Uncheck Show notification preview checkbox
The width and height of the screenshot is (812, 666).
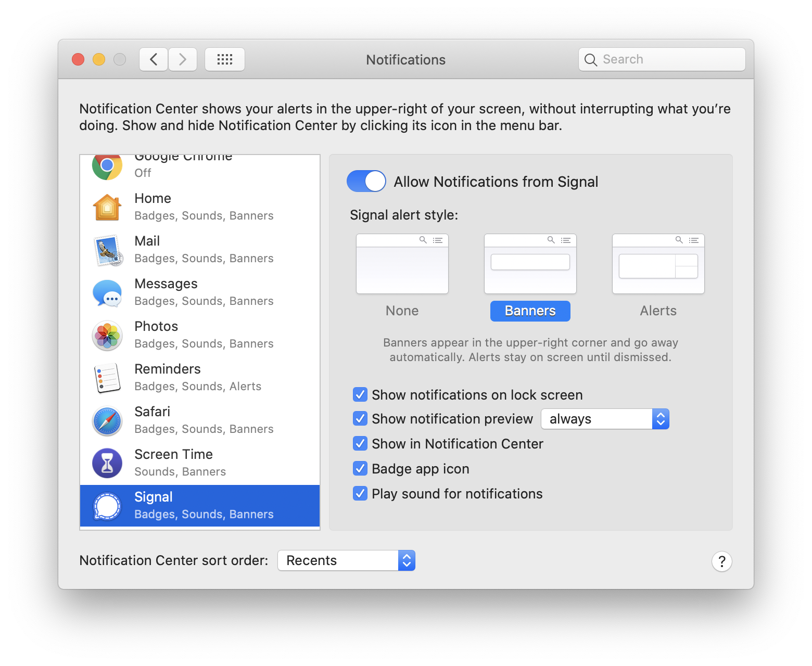coord(360,418)
